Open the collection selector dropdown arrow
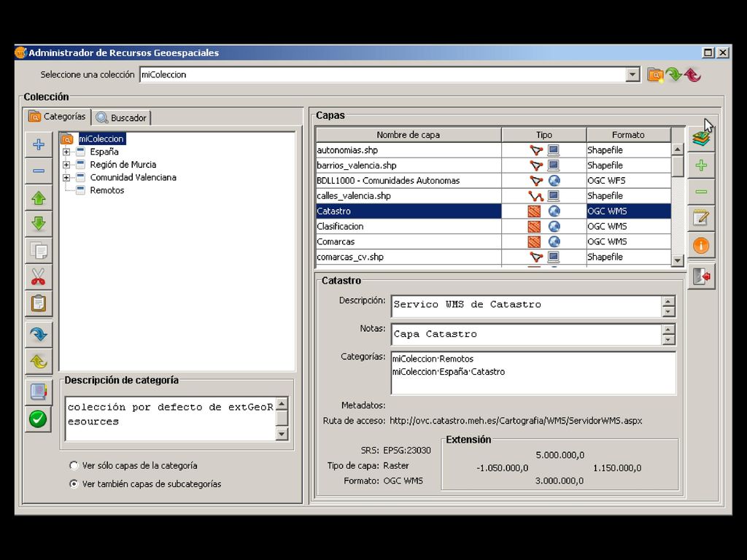This screenshot has width=747, height=560. tap(632, 74)
